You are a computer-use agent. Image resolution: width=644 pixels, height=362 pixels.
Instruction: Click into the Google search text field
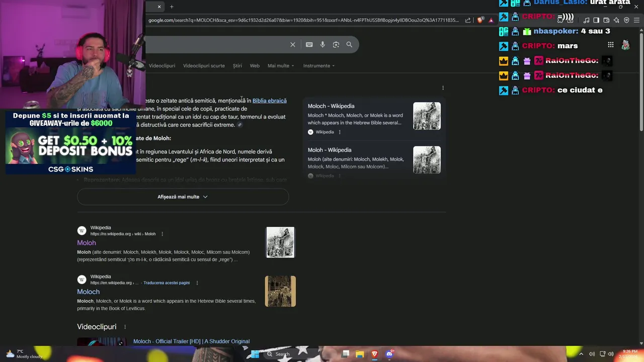[215, 45]
